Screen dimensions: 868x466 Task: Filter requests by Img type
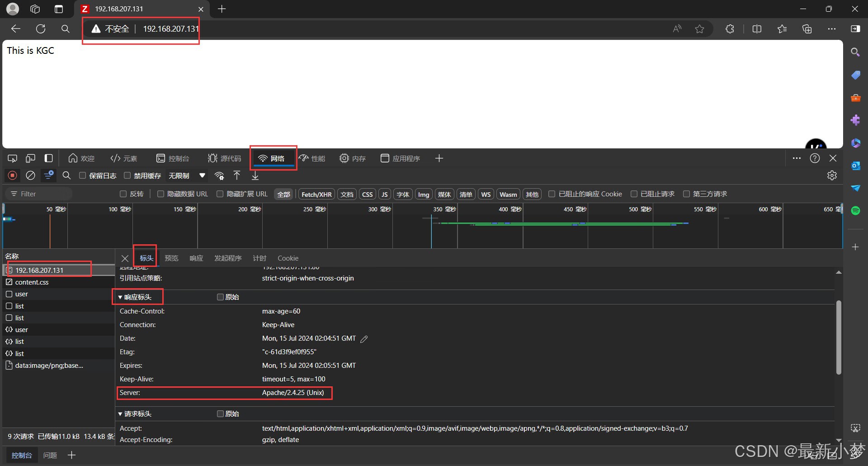tap(424, 195)
